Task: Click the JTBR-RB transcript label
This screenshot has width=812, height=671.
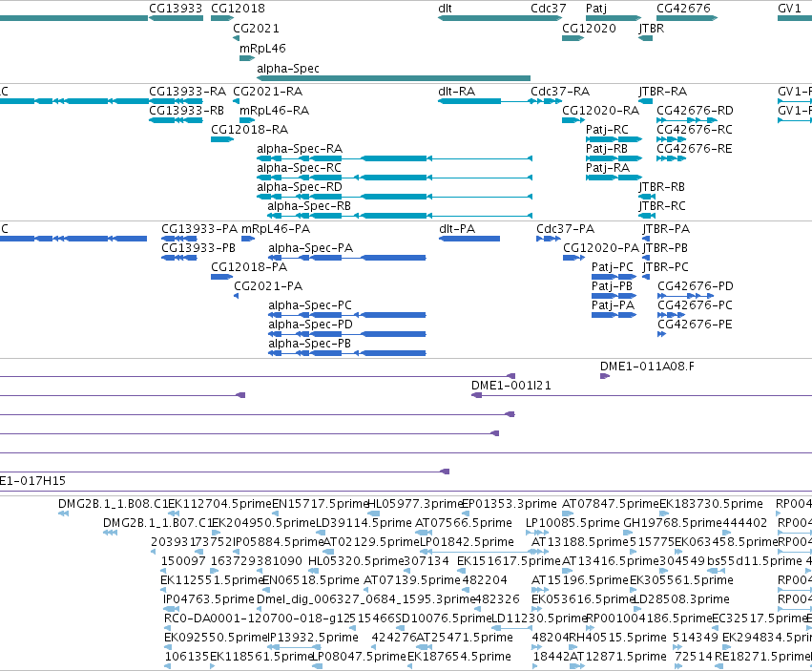Action: 662,186
